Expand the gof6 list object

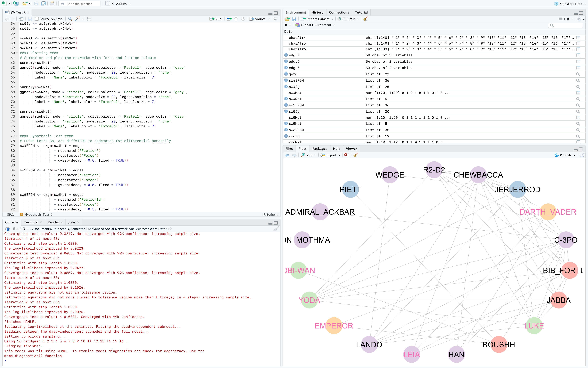click(286, 74)
